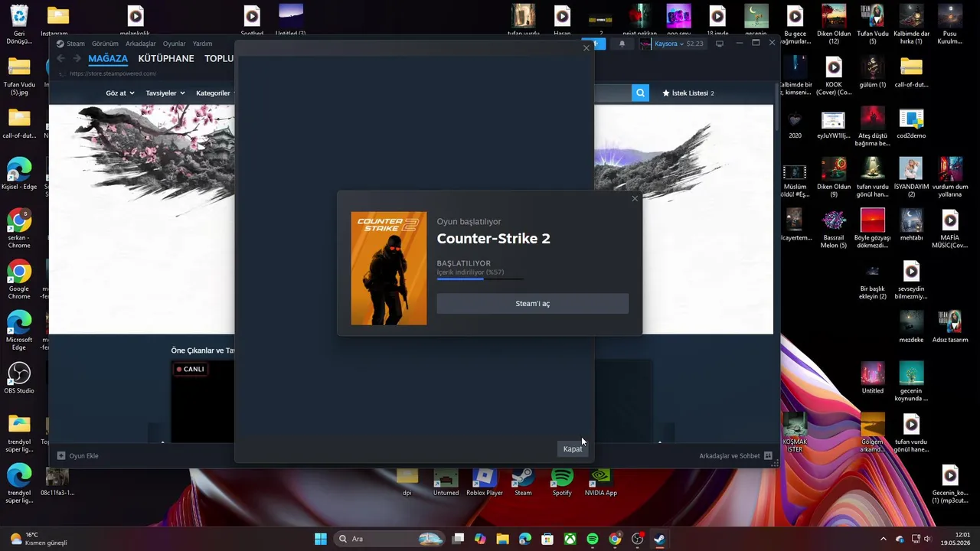The image size is (980, 551).
Task: Click the download progress bar
Action: tap(480, 279)
